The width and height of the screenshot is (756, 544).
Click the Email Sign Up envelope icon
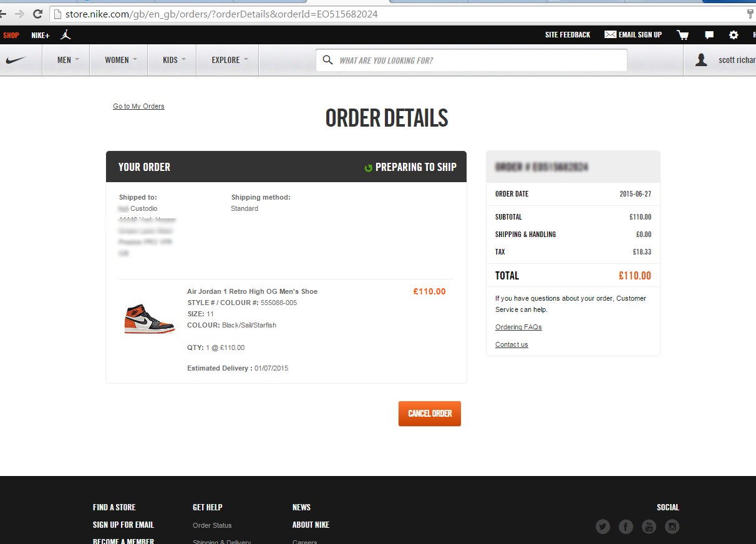pyautogui.click(x=611, y=34)
